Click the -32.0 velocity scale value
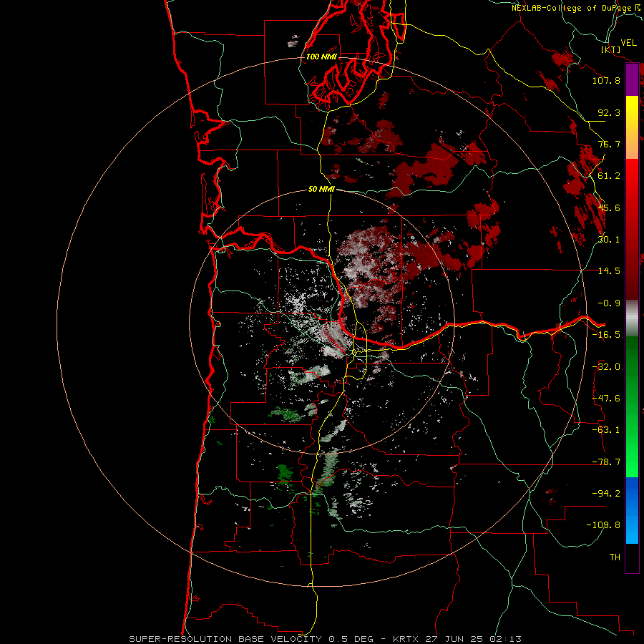Image resolution: width=644 pixels, height=644 pixels. 606,367
